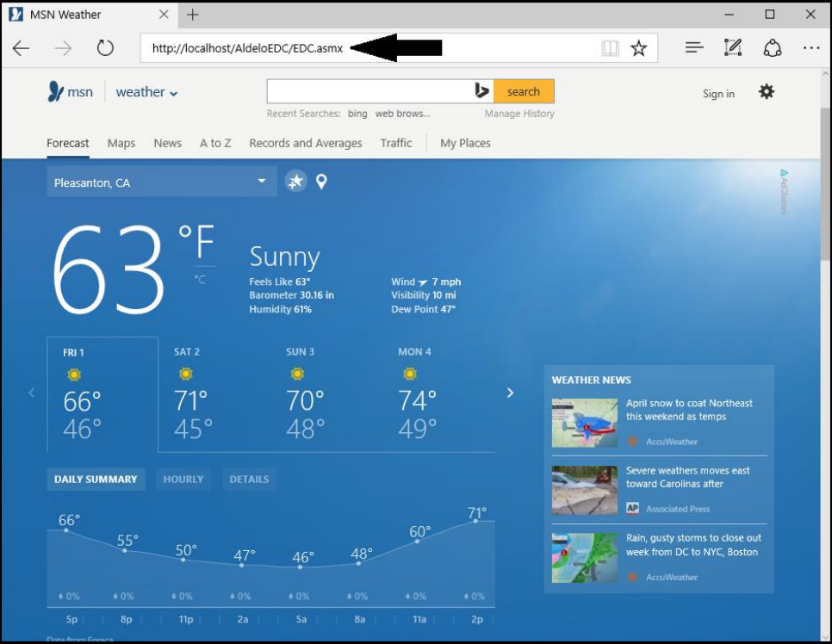Click the 'Sunny' condition text

[284, 257]
